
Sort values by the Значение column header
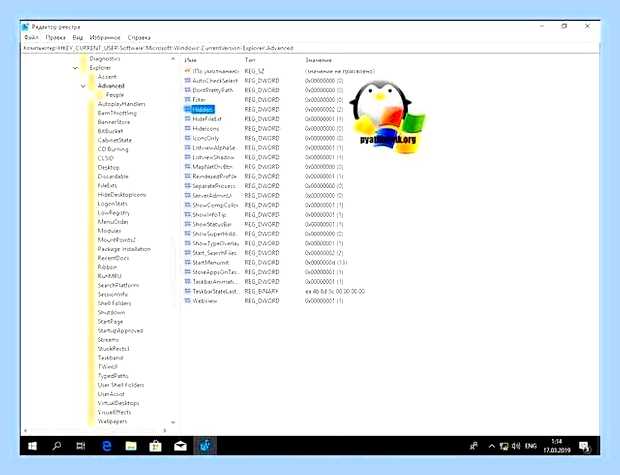click(318, 60)
